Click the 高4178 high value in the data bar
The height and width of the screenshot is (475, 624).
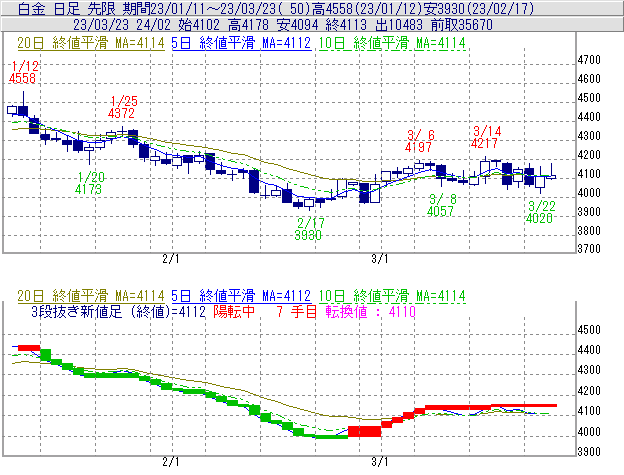point(249,25)
